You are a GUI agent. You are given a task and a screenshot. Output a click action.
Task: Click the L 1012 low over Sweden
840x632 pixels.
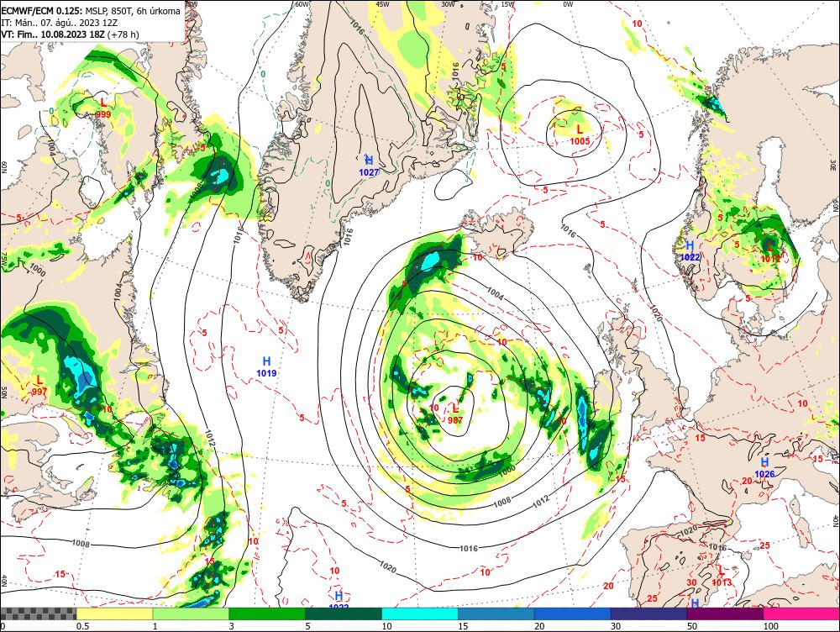[770, 252]
